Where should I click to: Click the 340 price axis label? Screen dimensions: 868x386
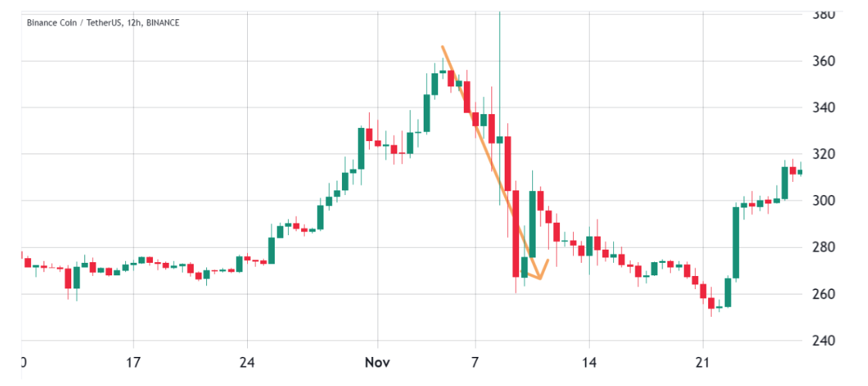(822, 107)
